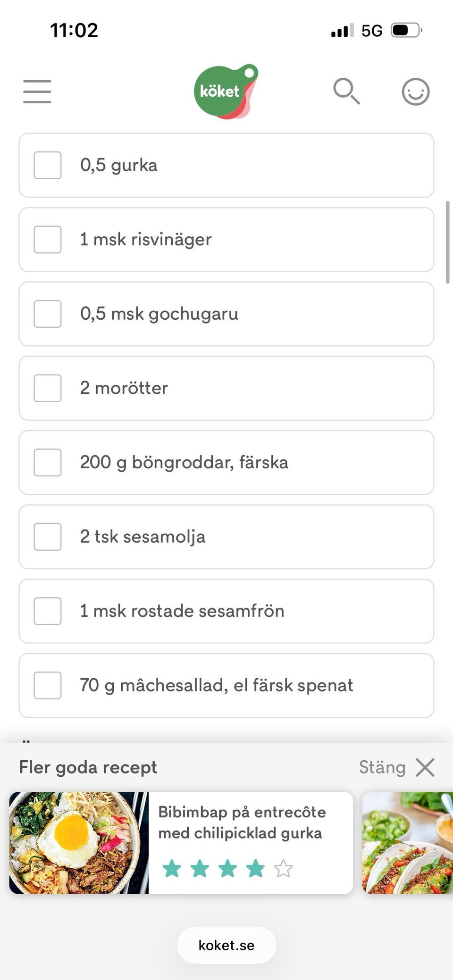Open the bibimbap bowl thumbnail
Image resolution: width=453 pixels, height=980 pixels.
(79, 843)
